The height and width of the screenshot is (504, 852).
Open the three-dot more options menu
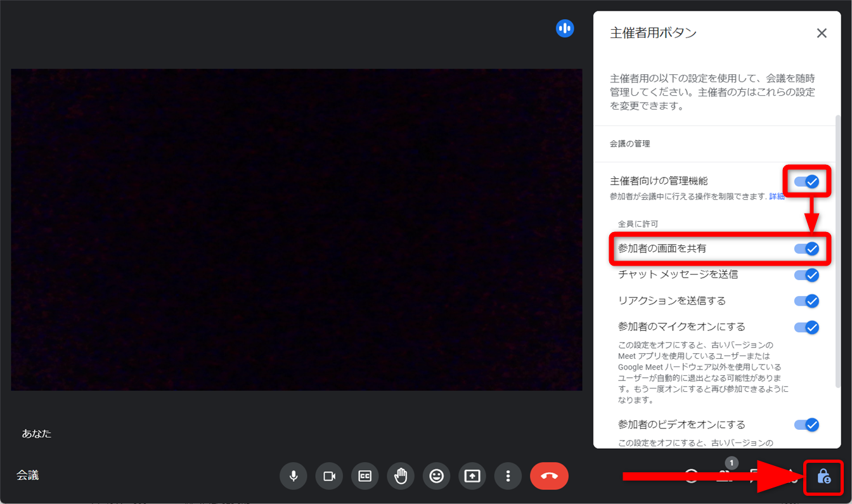[x=508, y=476]
